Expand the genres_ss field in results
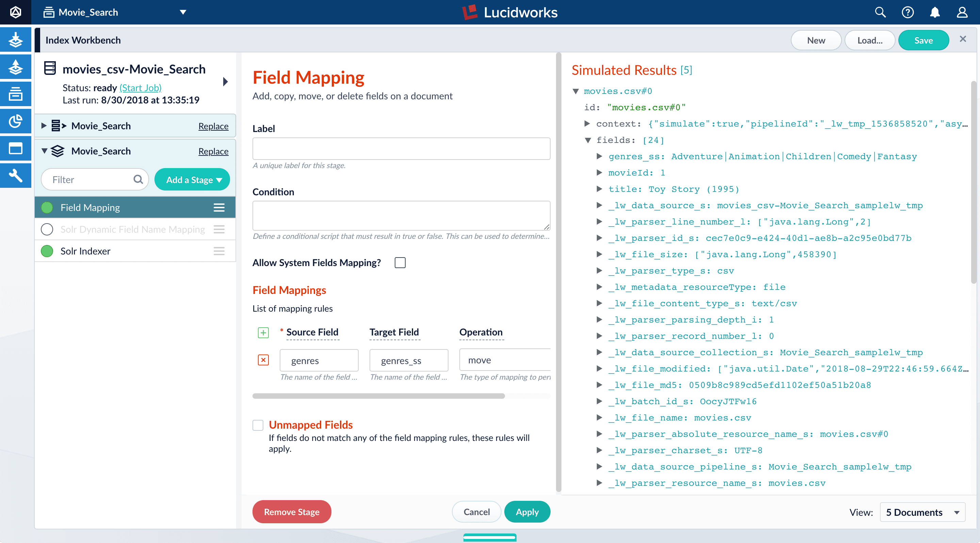The image size is (980, 543). [x=599, y=156]
